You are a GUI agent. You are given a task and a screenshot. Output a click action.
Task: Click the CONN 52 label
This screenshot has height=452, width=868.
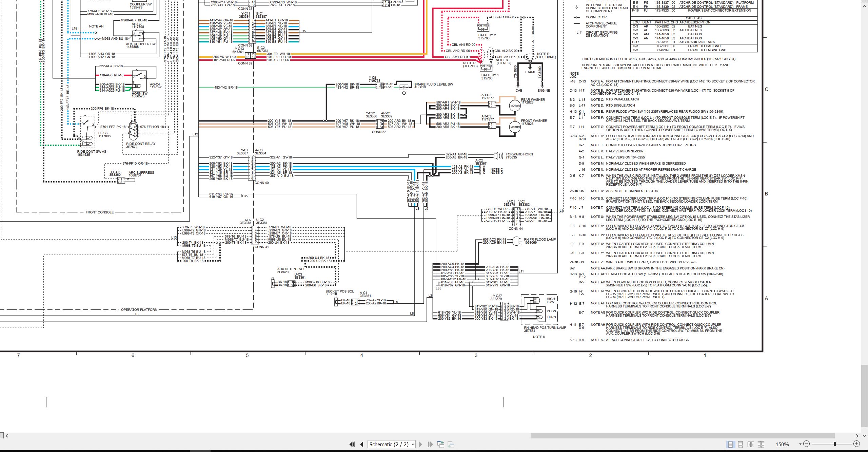[379, 132]
